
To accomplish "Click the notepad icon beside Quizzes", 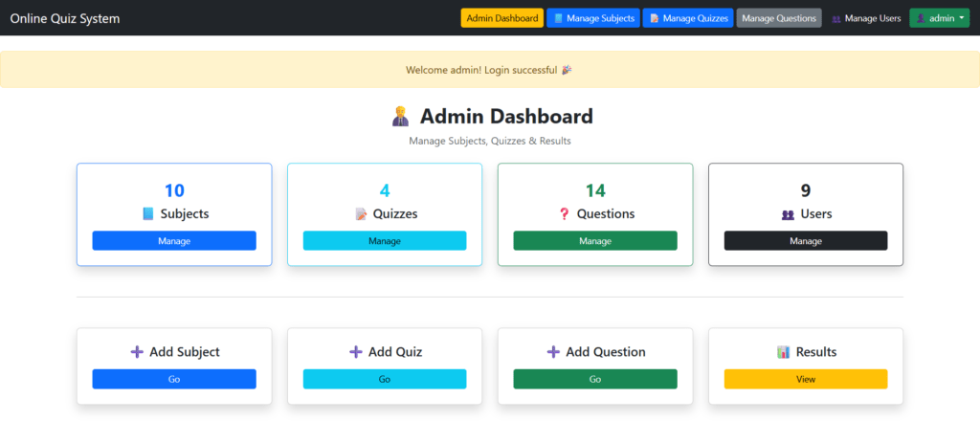I will tap(361, 213).
